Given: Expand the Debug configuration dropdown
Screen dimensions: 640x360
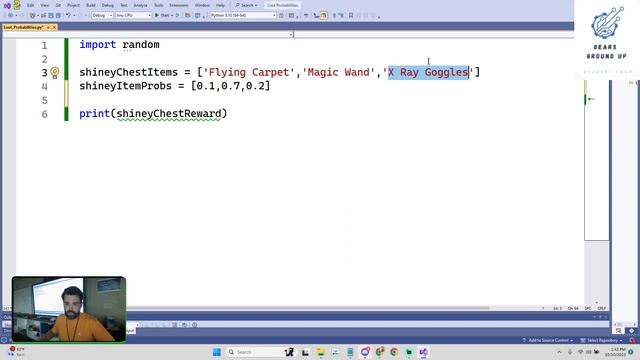Looking at the screenshot, I should (x=102, y=15).
